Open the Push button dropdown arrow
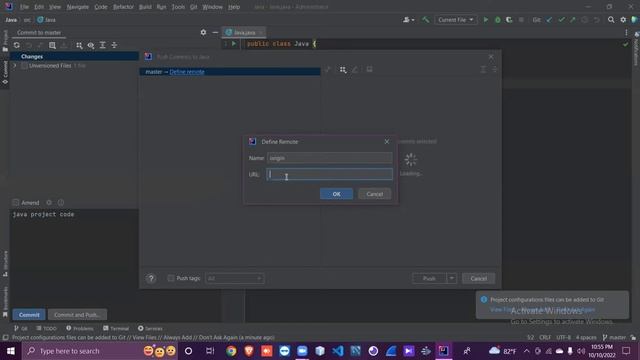The width and height of the screenshot is (640, 360). click(451, 278)
